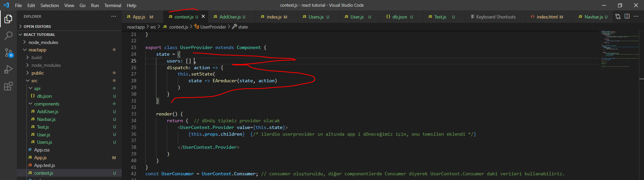
Task: Open the Explorer view in activity bar
Action: [8, 19]
